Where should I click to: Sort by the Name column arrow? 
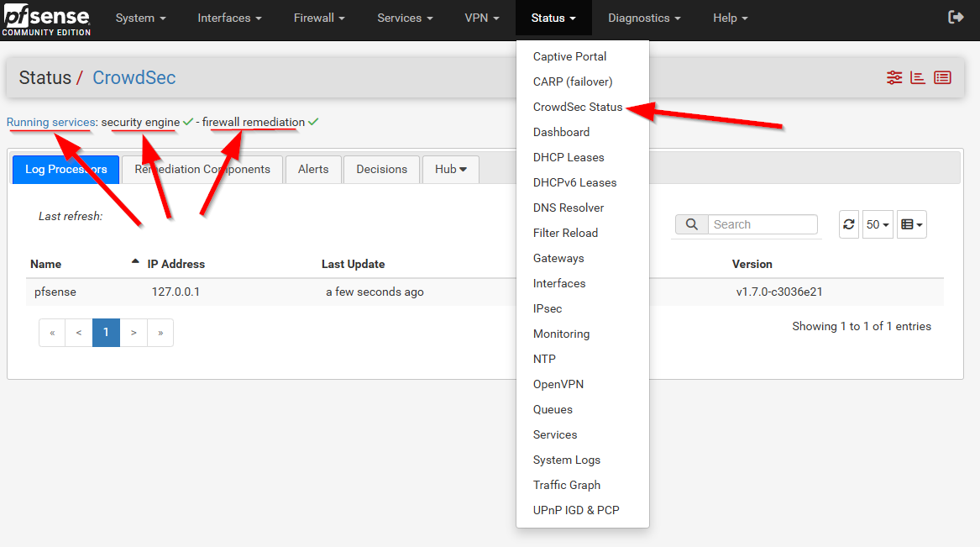pyautogui.click(x=135, y=263)
